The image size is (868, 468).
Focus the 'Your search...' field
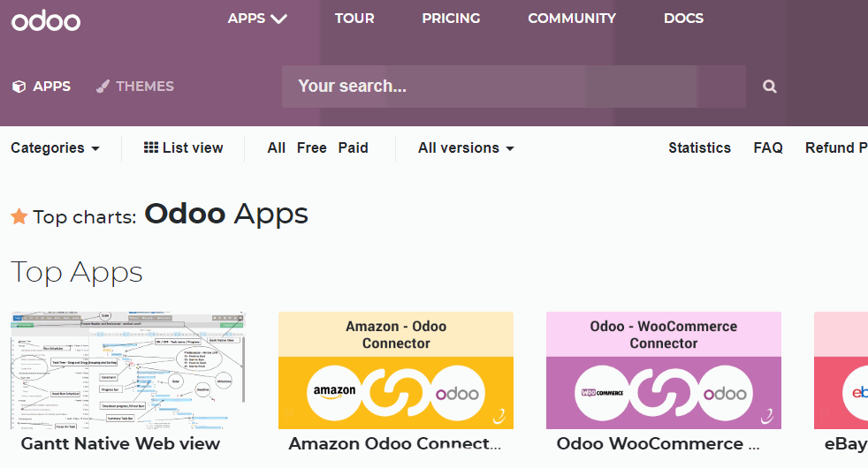(x=514, y=87)
